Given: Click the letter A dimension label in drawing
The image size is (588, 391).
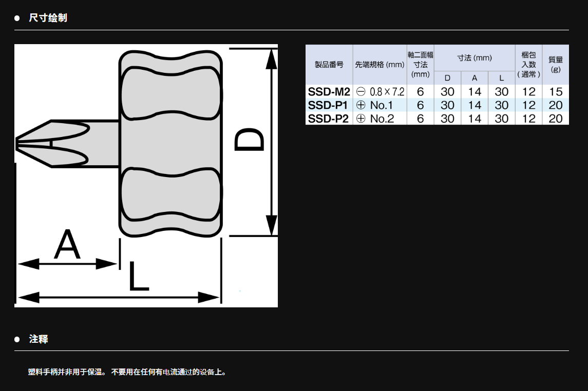Looking at the screenshot, I should click(x=68, y=245).
